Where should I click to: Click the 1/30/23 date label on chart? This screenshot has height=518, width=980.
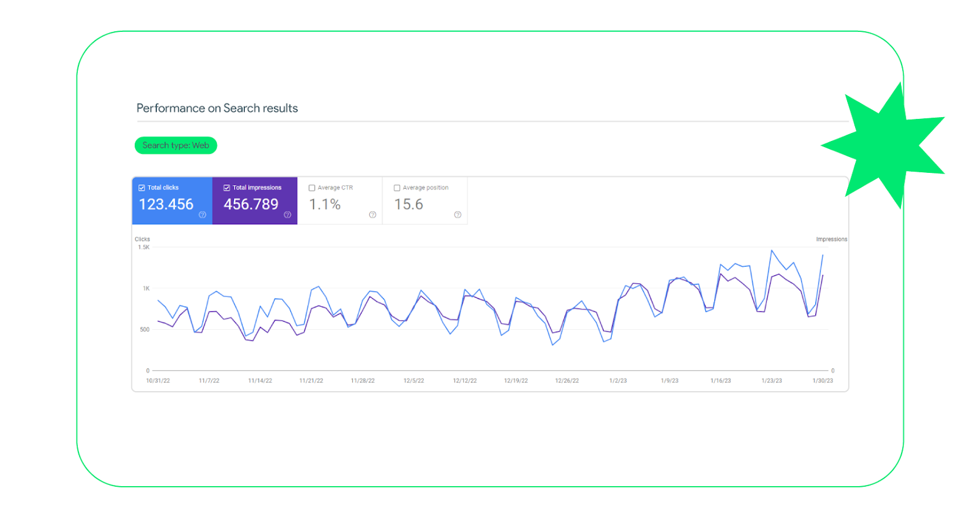coord(823,381)
